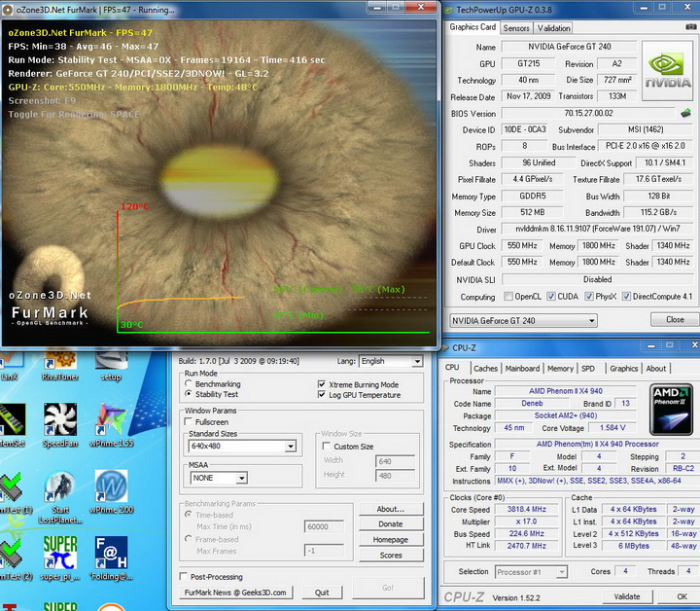Viewport: 700px width, 611px height.
Task: Enable the Post-Processing checkbox
Action: click(183, 576)
